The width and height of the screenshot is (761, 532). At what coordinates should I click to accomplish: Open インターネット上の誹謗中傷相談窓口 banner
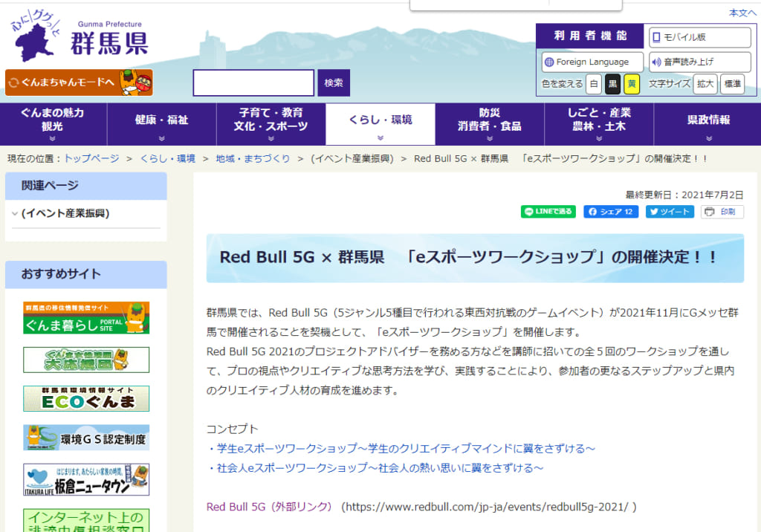(86, 520)
